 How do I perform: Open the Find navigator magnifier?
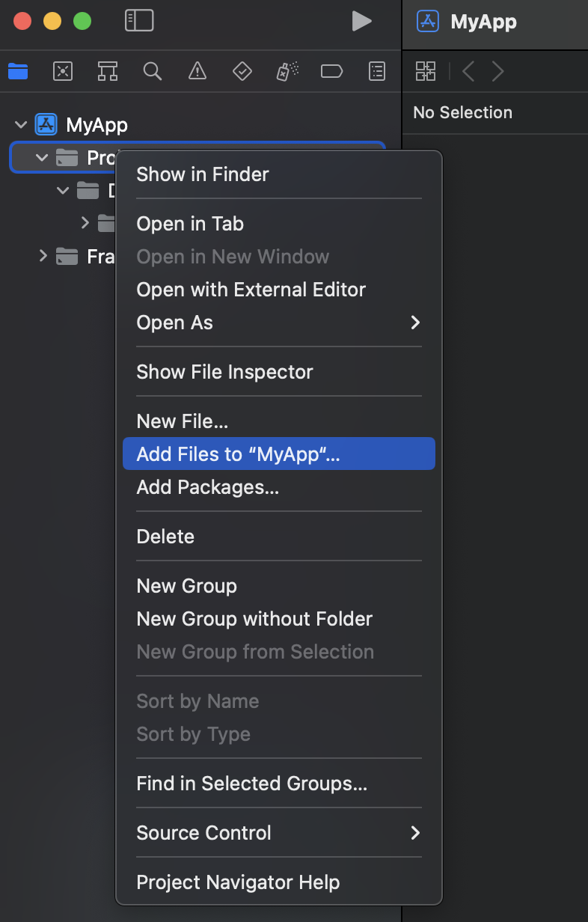[x=153, y=71]
